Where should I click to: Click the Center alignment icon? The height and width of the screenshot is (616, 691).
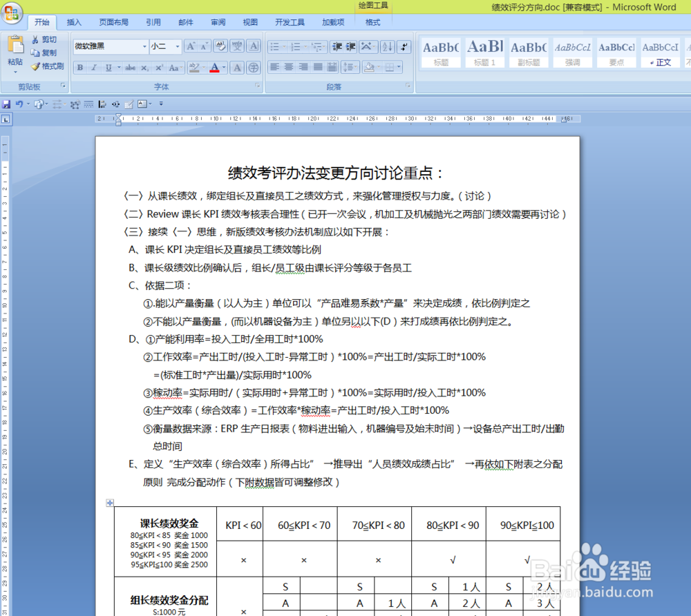pyautogui.click(x=289, y=68)
